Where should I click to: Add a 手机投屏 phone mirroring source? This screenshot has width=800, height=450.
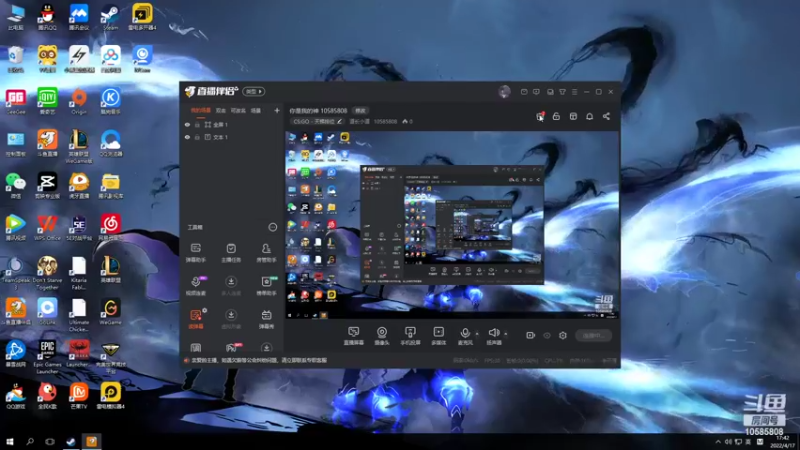410,336
